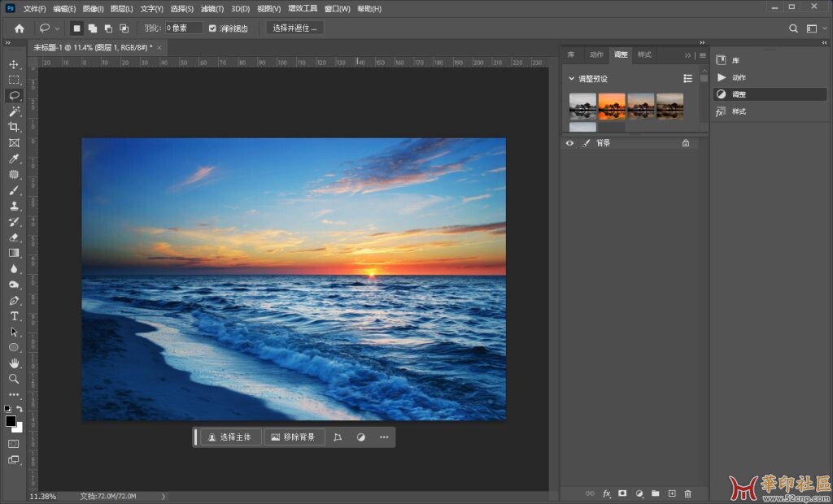Image resolution: width=833 pixels, height=504 pixels.
Task: Select the Lasso tool in toolbox
Action: pyautogui.click(x=14, y=96)
